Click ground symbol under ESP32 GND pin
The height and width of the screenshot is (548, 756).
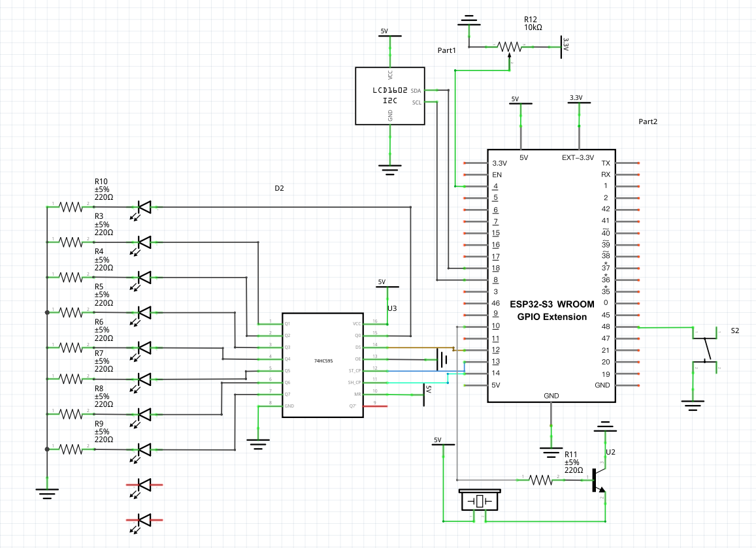(551, 452)
